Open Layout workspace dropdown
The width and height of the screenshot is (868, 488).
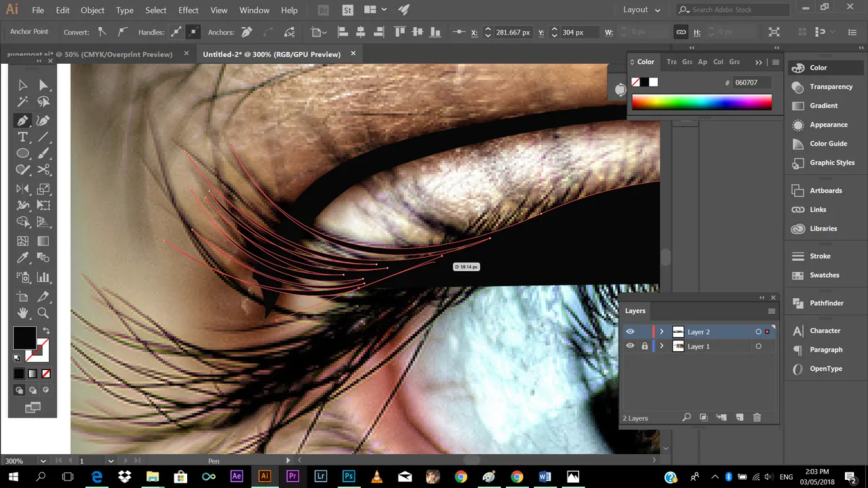pyautogui.click(x=642, y=10)
